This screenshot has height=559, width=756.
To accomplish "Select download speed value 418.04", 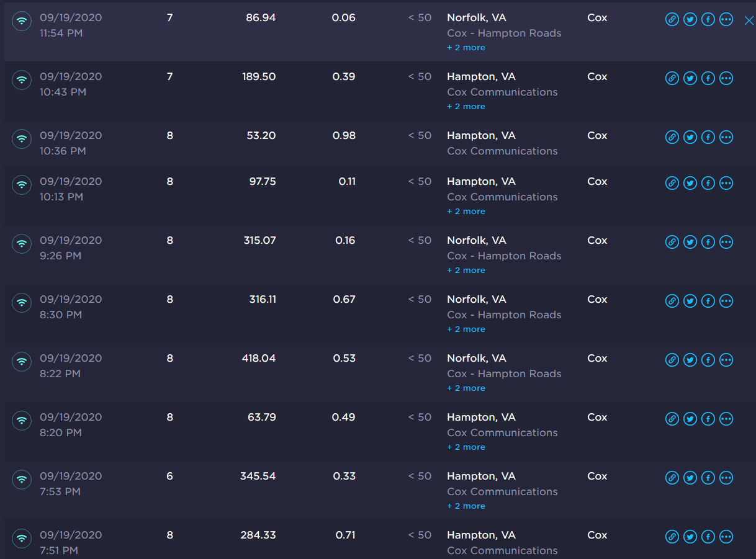I will click(259, 358).
